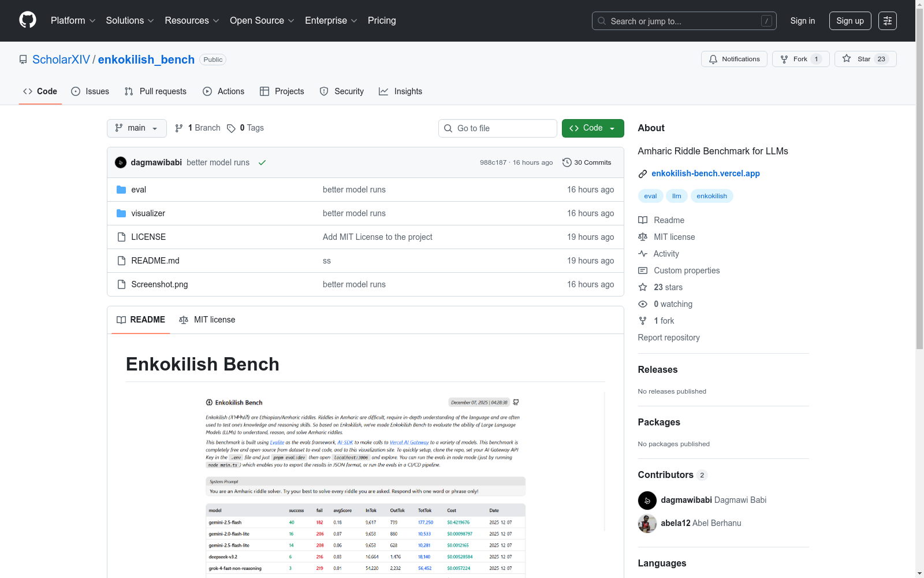Open the Pull requests tab

(x=155, y=91)
